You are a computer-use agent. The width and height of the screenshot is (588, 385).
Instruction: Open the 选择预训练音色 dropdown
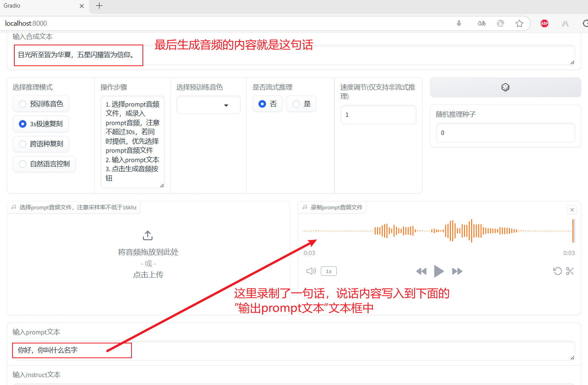pyautogui.click(x=209, y=105)
